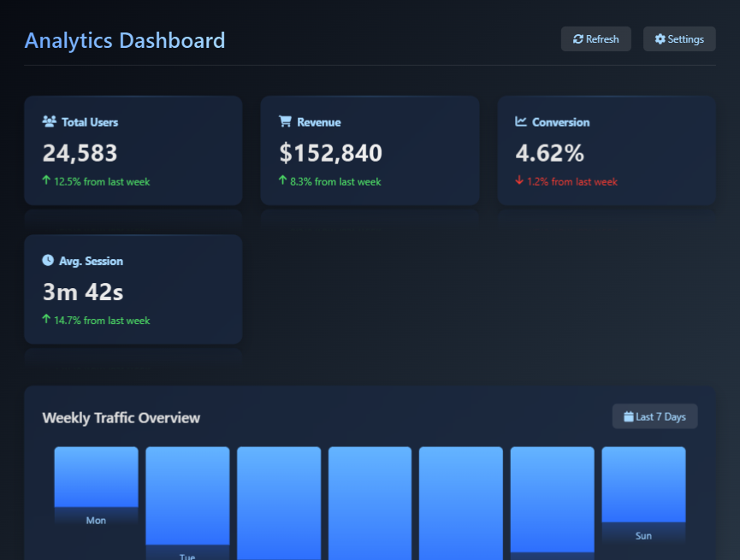Click the 4.62% Conversion value
Viewport: 740px width, 560px height.
[x=549, y=153]
